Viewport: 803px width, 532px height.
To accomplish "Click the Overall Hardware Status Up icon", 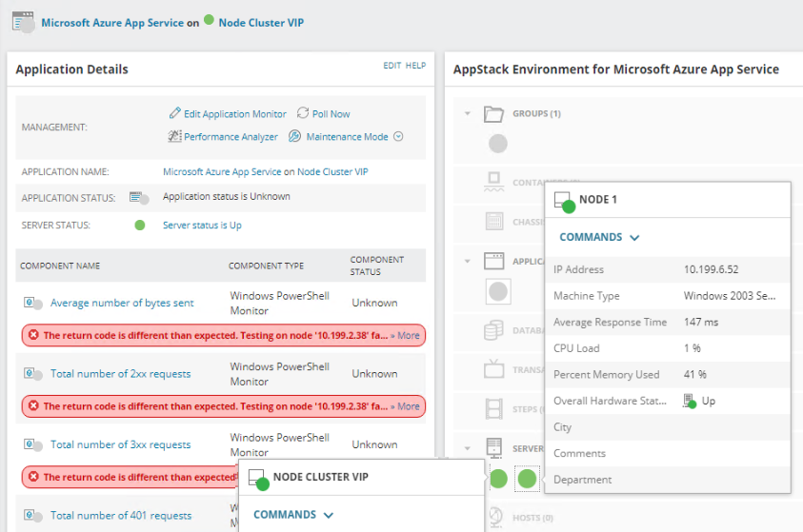I will coord(690,401).
